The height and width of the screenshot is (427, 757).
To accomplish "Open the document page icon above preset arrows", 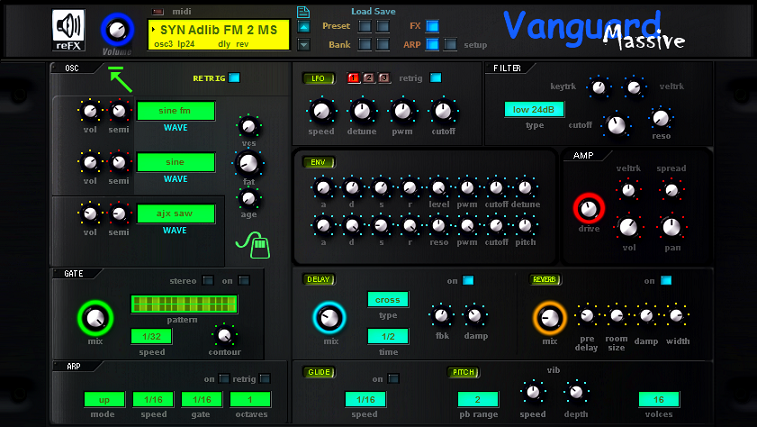I will [x=303, y=12].
